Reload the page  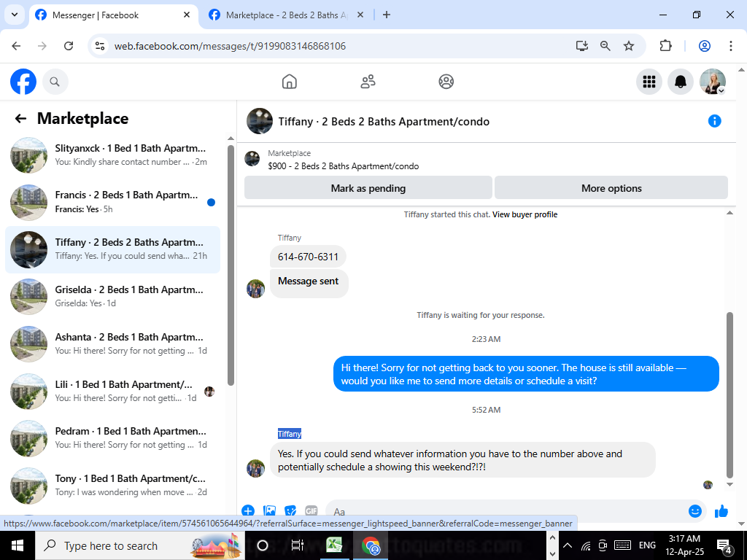(x=69, y=46)
